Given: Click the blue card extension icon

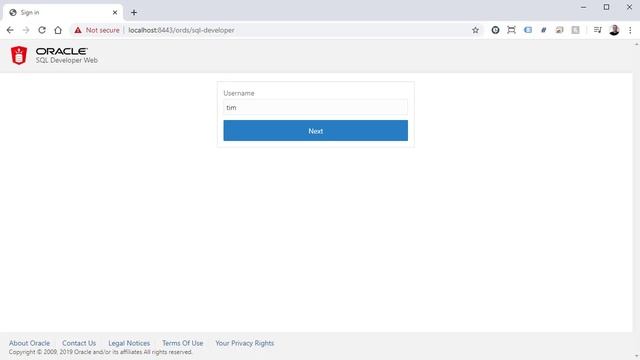Looking at the screenshot, I should 528,30.
